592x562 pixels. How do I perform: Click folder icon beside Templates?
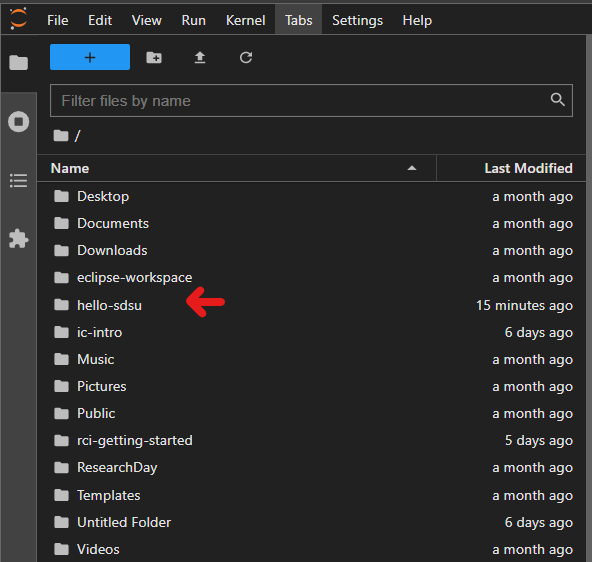coord(61,495)
